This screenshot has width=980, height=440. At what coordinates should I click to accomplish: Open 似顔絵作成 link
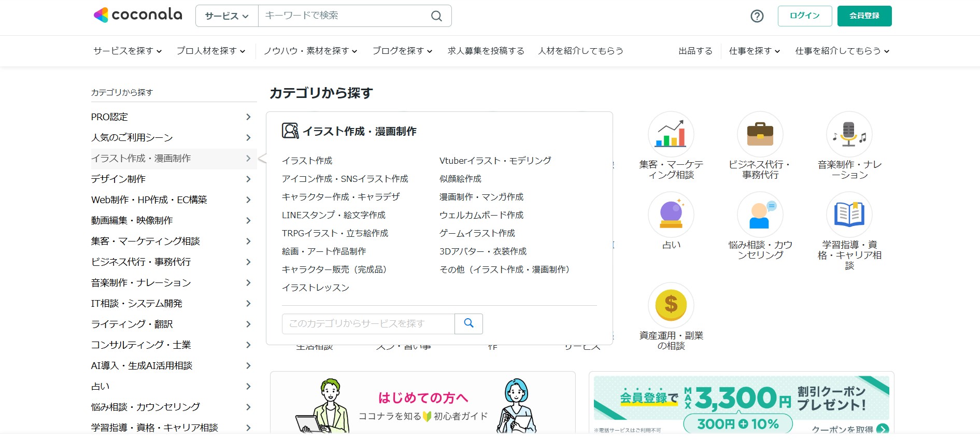[460, 179]
